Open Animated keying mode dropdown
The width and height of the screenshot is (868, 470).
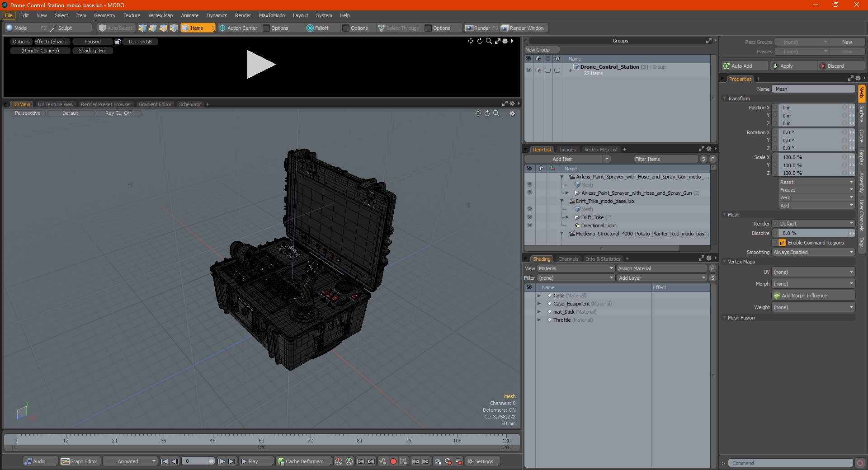130,461
